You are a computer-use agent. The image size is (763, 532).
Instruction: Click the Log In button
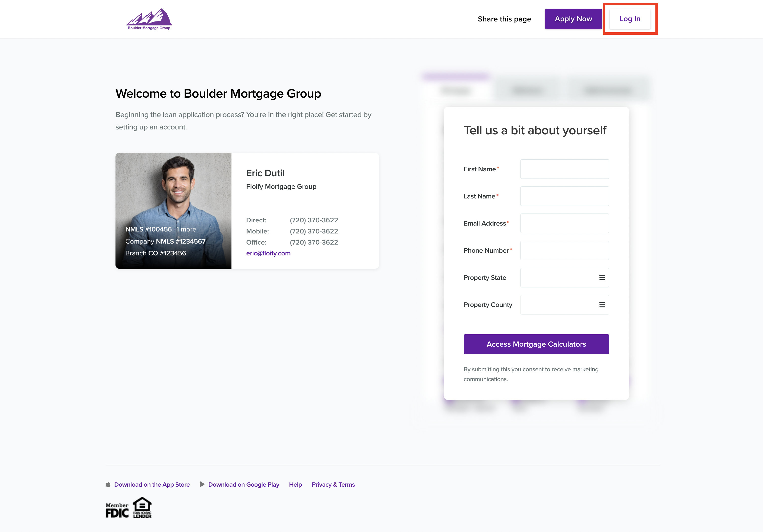pos(630,19)
